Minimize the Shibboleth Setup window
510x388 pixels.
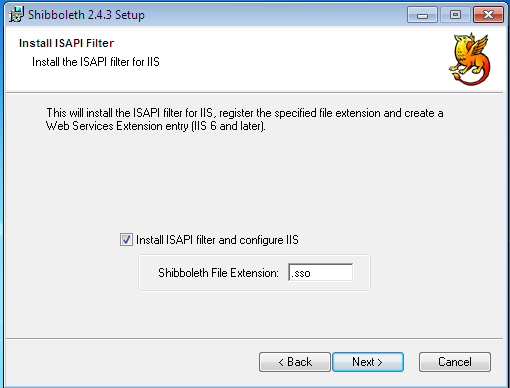click(422, 15)
